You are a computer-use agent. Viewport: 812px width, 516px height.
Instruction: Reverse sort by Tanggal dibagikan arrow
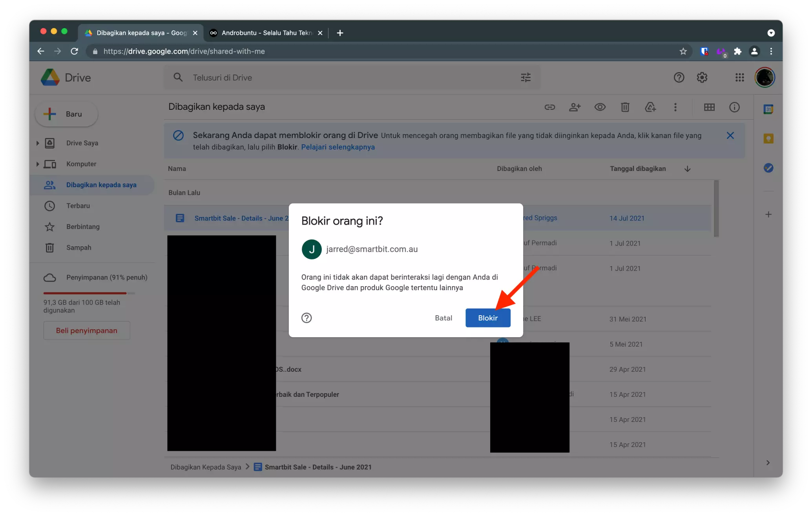(687, 169)
